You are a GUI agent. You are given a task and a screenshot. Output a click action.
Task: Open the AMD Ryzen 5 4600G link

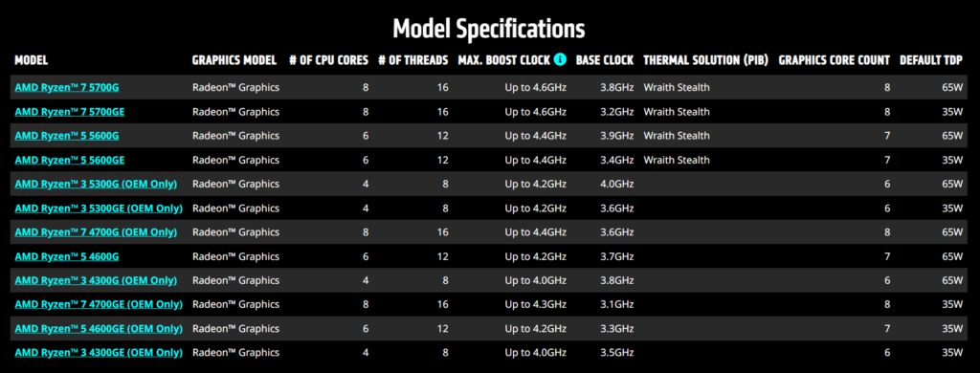click(x=67, y=256)
